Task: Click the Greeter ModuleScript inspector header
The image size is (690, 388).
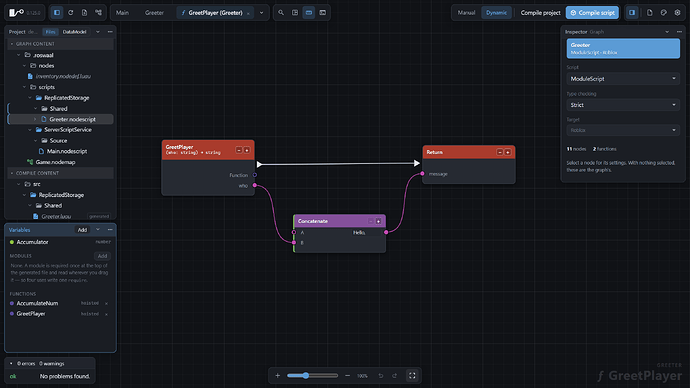Action: click(623, 48)
